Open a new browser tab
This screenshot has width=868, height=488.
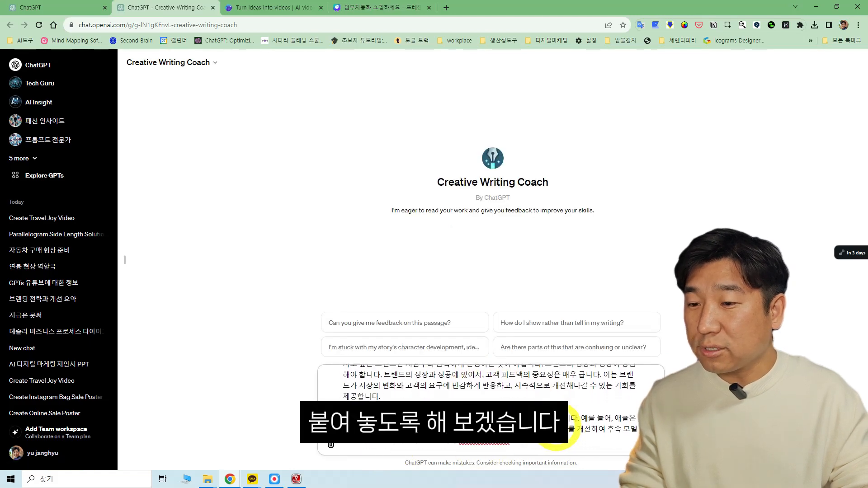(x=446, y=8)
